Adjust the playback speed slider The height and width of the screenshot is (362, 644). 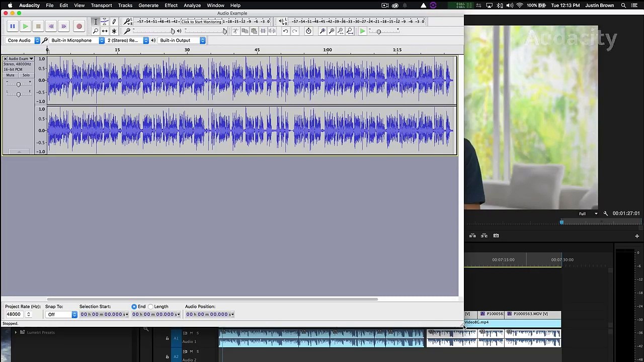379,31
